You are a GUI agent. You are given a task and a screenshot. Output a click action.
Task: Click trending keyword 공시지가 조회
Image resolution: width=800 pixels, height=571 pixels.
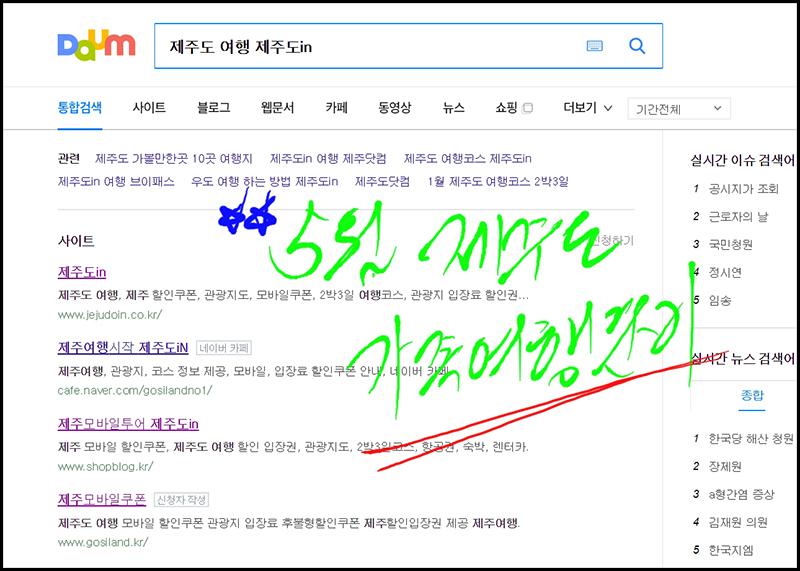[743, 189]
